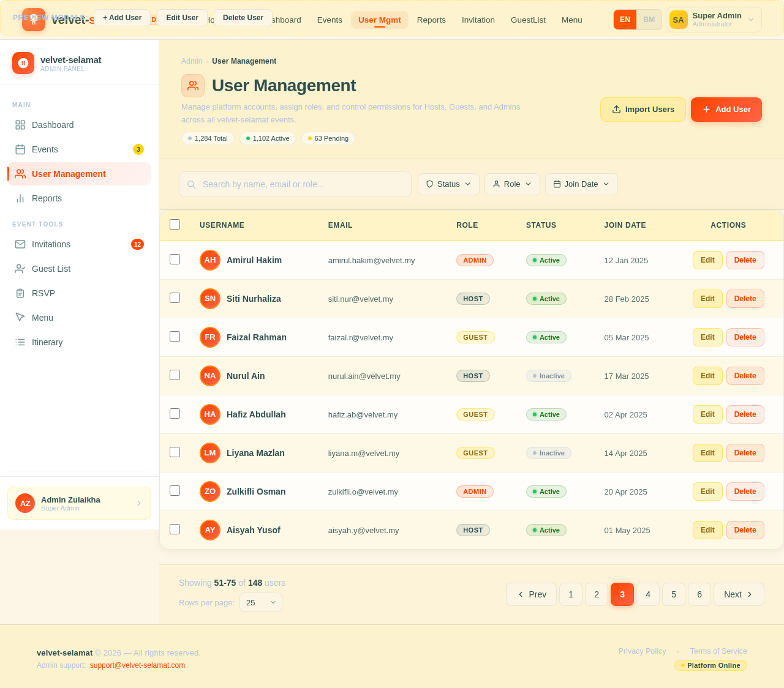Image resolution: width=784 pixels, height=688 pixels.
Task: Open the Status filter dropdown
Action: tap(448, 184)
